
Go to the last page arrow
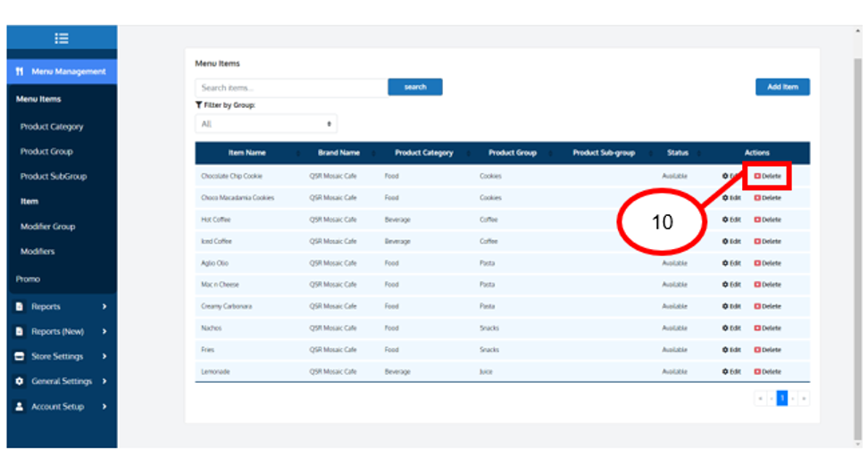[804, 398]
